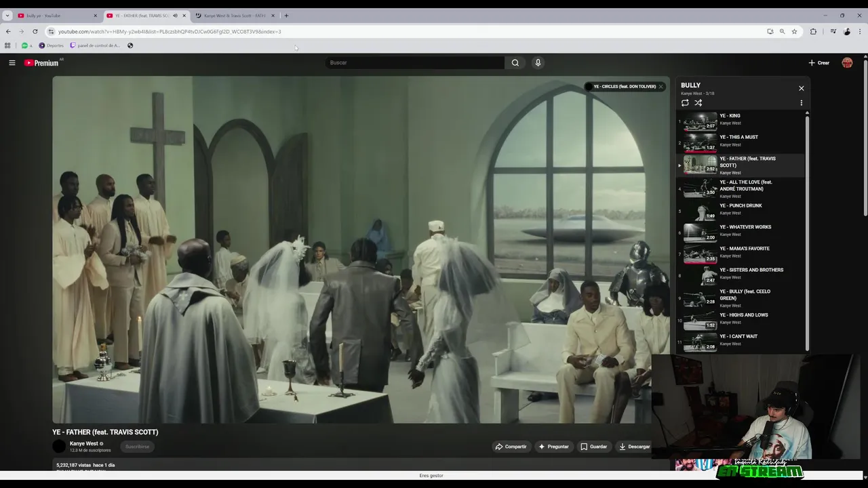This screenshot has width=868, height=488.
Task: Open BULLY playlist three-dot options menu
Action: [x=801, y=103]
